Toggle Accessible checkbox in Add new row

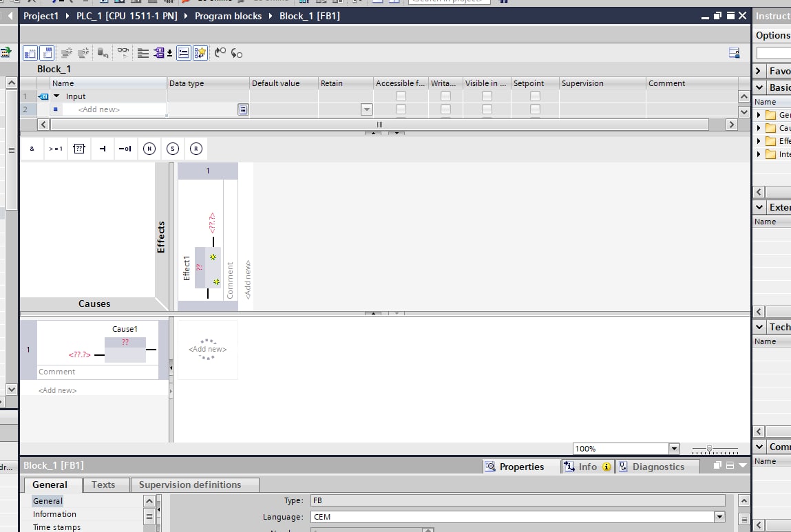[401, 109]
